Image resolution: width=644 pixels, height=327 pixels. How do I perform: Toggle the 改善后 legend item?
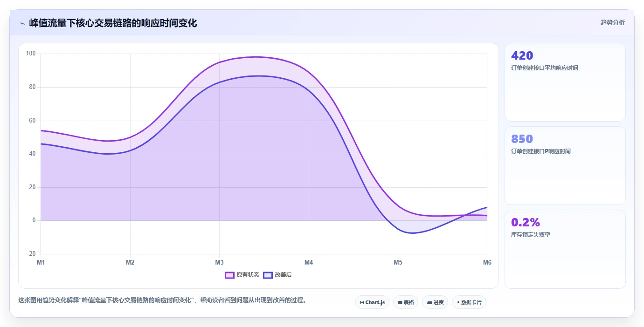click(277, 275)
